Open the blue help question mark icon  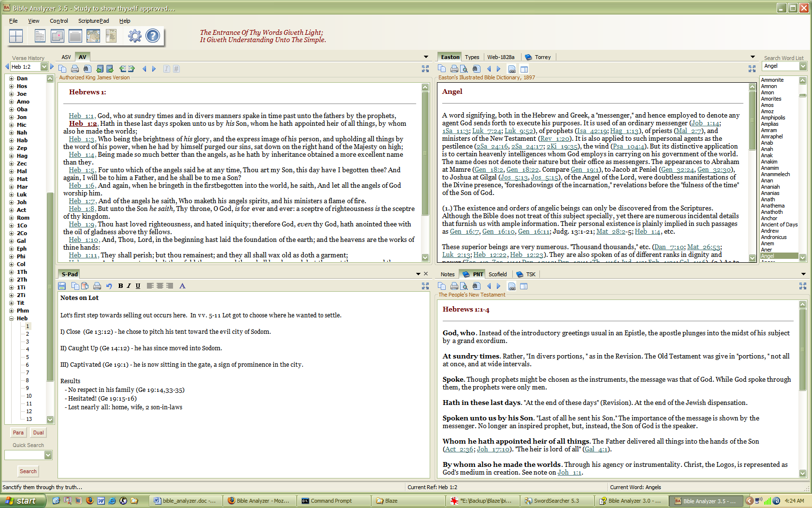point(153,36)
